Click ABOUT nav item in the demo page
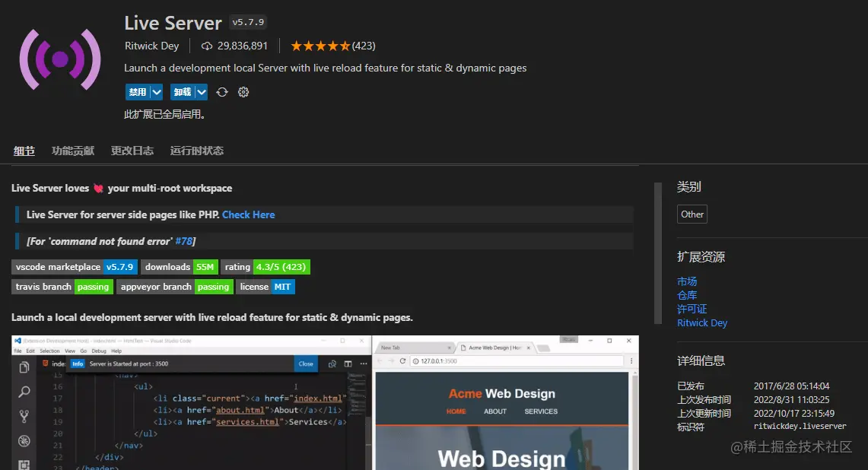 click(x=495, y=411)
